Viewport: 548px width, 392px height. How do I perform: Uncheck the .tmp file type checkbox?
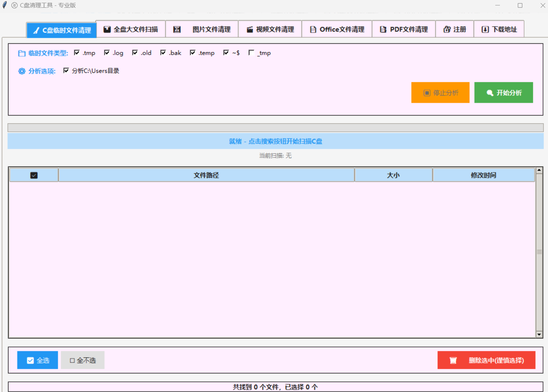(x=77, y=52)
